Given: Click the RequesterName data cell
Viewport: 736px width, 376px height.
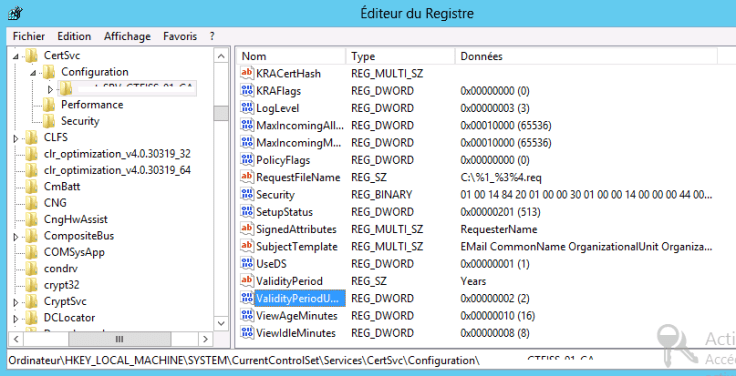Looking at the screenshot, I should [499, 230].
